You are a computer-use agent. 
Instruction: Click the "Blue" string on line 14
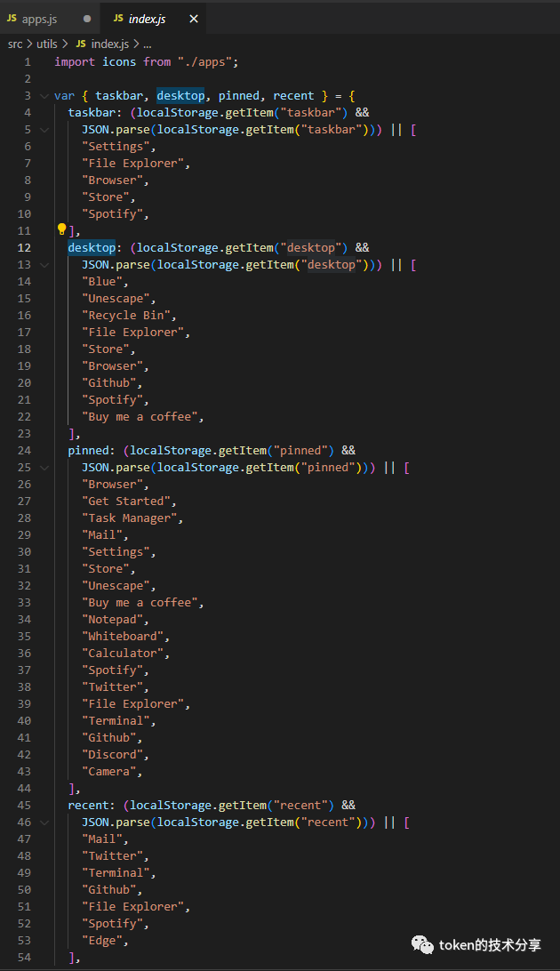pyautogui.click(x=102, y=281)
